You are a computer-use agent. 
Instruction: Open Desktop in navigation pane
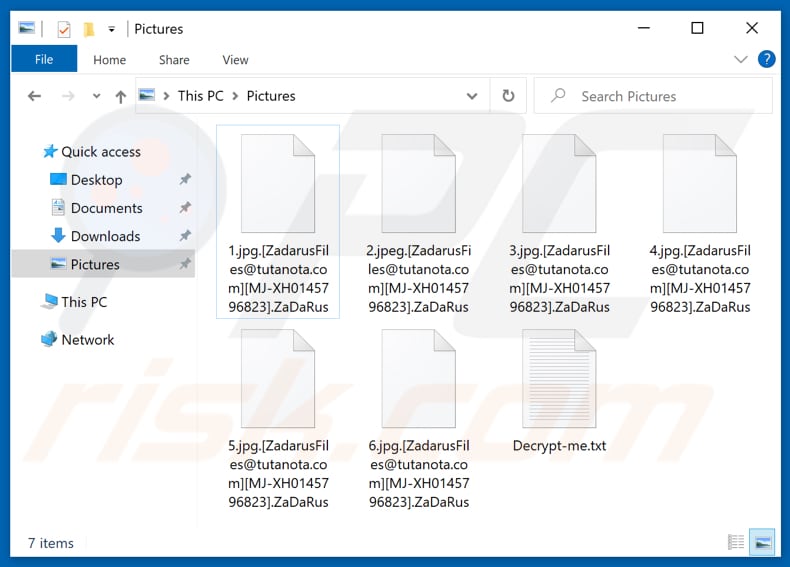point(96,180)
